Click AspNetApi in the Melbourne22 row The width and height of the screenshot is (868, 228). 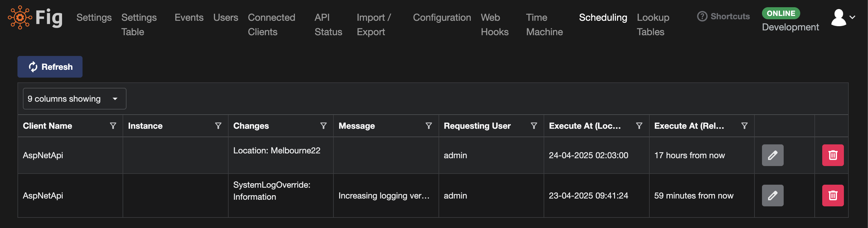coord(43,155)
